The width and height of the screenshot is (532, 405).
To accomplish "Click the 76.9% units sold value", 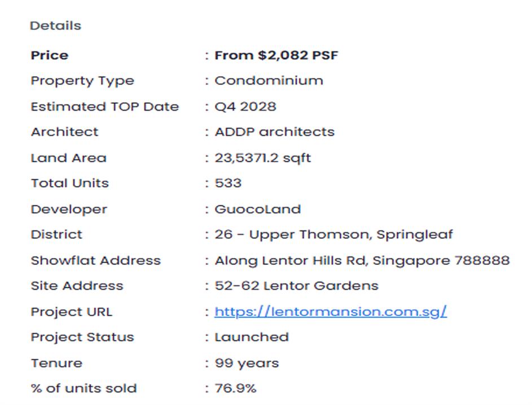I will point(235,389).
